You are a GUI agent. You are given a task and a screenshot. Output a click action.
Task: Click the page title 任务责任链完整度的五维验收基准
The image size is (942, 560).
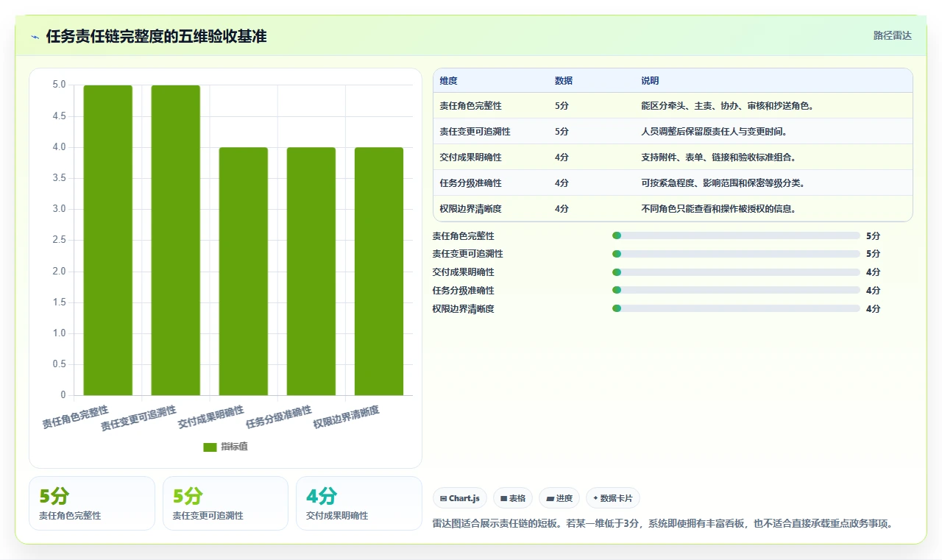tap(156, 36)
